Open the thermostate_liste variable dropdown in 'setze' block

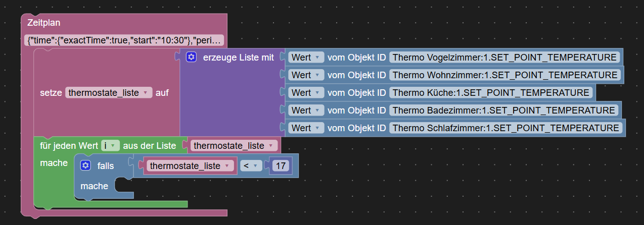pyautogui.click(x=109, y=93)
